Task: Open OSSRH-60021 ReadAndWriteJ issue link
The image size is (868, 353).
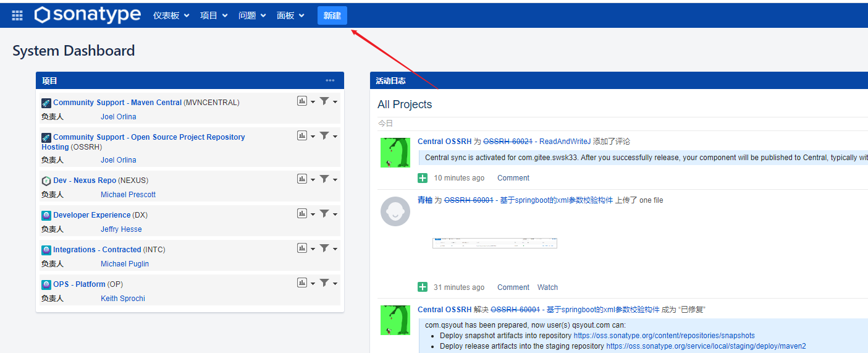Action: (537, 142)
